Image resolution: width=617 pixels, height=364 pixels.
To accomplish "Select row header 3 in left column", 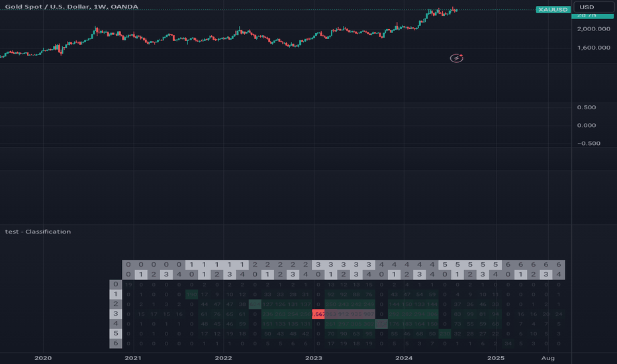I will (116, 314).
